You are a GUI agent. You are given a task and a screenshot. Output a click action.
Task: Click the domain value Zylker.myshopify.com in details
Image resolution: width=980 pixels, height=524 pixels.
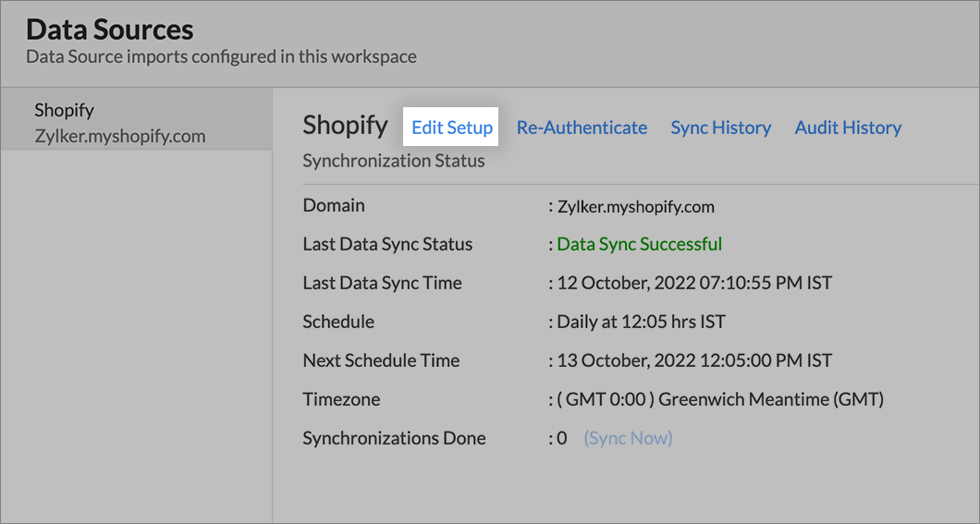(x=636, y=206)
